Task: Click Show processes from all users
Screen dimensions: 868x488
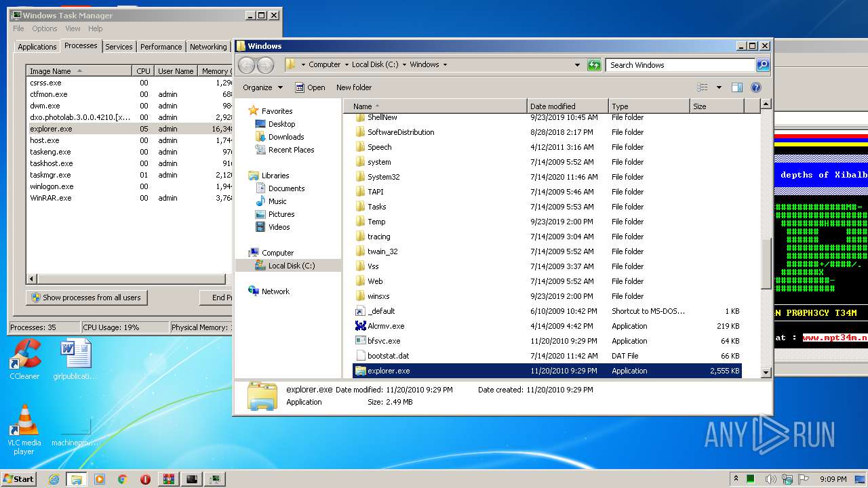Action: 86,298
